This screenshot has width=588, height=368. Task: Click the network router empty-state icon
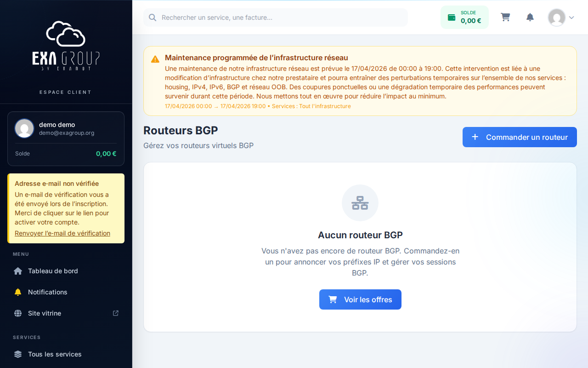click(x=360, y=203)
